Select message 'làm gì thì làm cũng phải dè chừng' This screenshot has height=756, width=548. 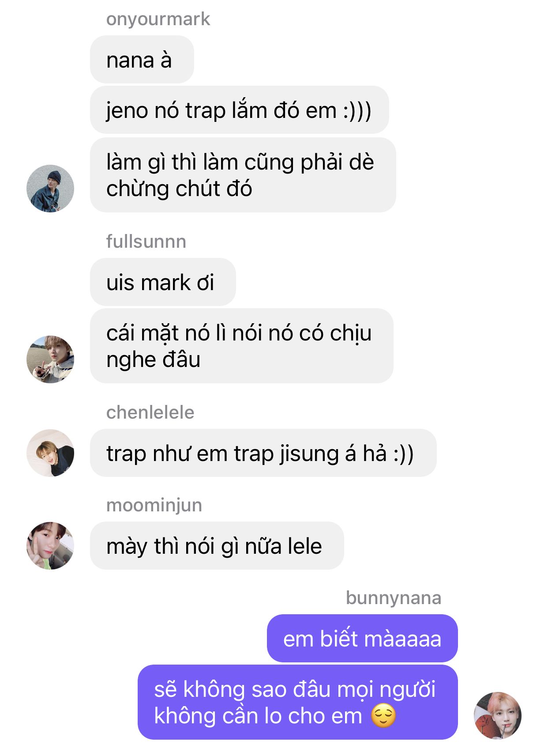point(243,175)
